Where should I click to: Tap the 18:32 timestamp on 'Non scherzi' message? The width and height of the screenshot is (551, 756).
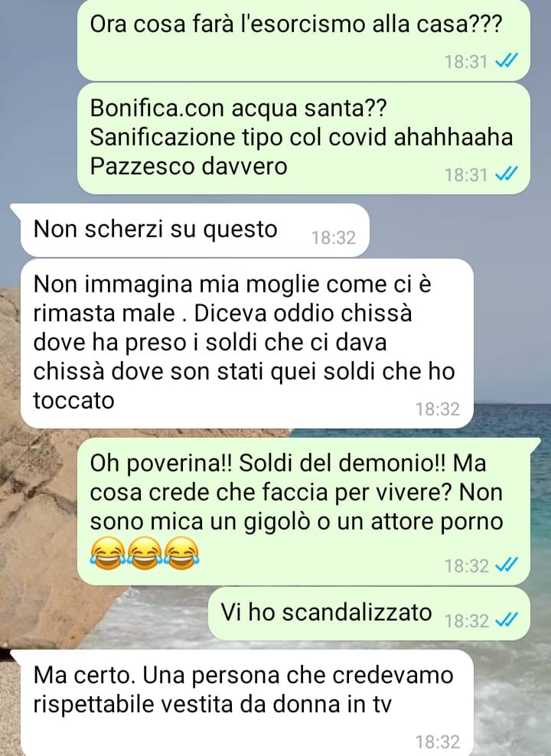(334, 238)
